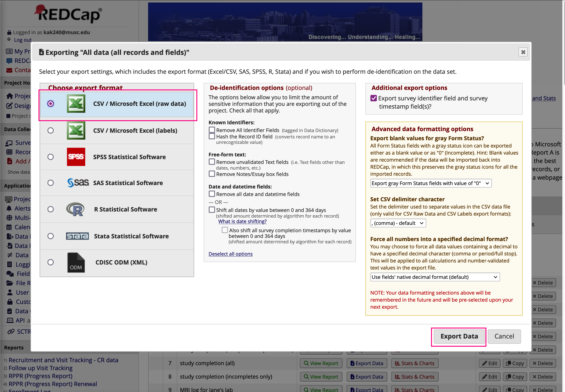Click the R Statistical Software logo
This screenshot has width=565, height=392.
[75, 209]
